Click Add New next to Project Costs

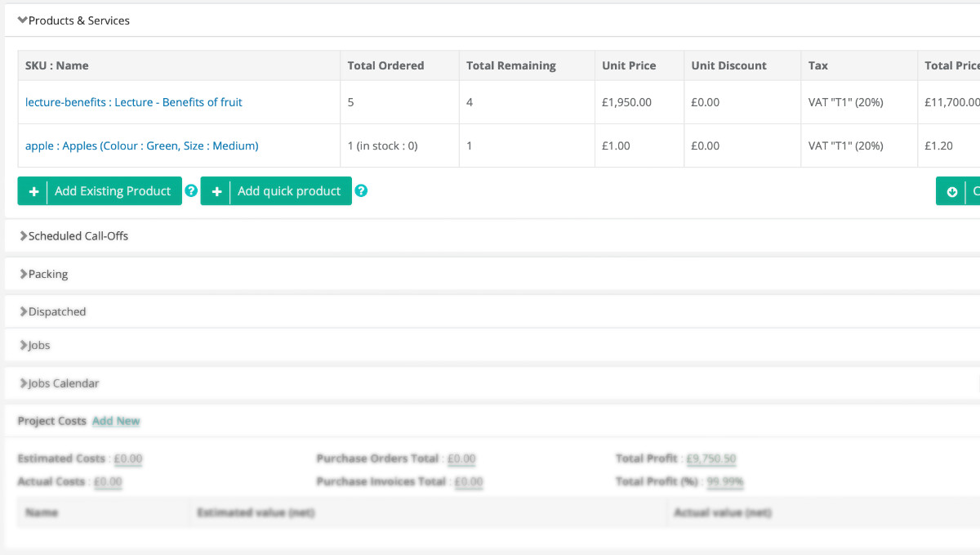click(x=116, y=421)
